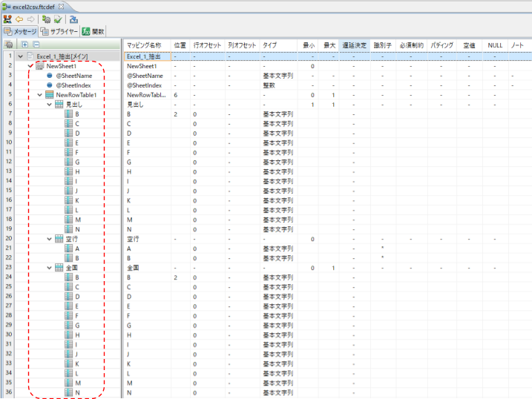Click the forward arrow toolbar icon
The image size is (532, 399).
tap(30, 19)
